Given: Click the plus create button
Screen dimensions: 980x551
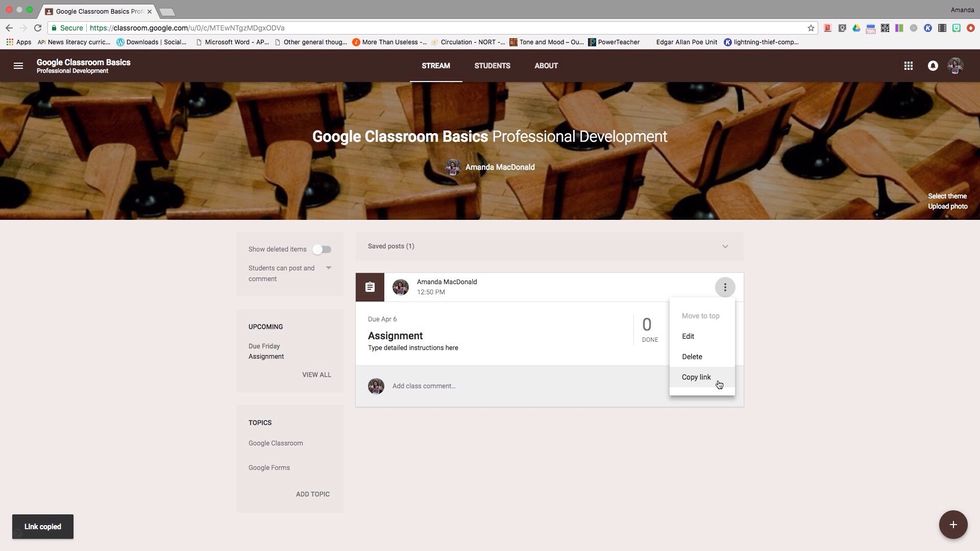Looking at the screenshot, I should (953, 525).
